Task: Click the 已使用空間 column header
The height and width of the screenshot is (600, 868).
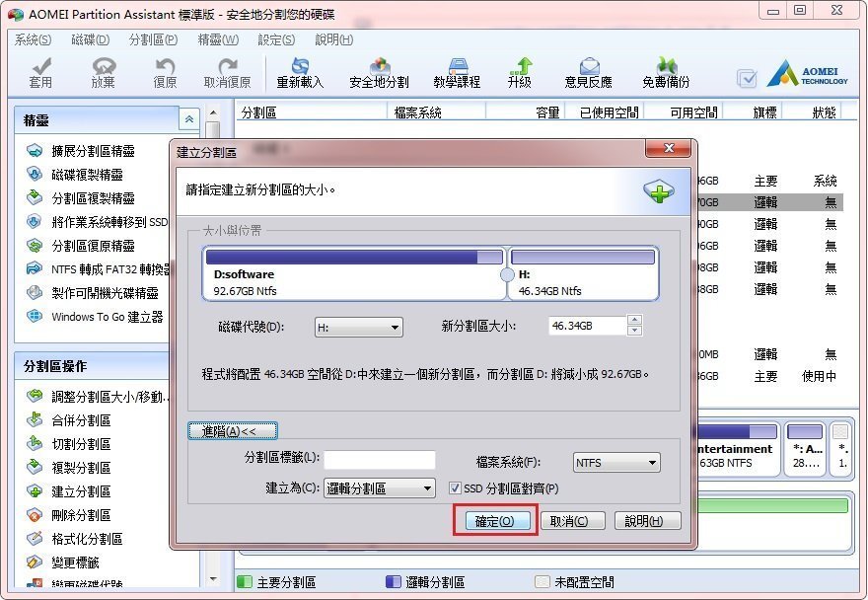Action: [604, 112]
